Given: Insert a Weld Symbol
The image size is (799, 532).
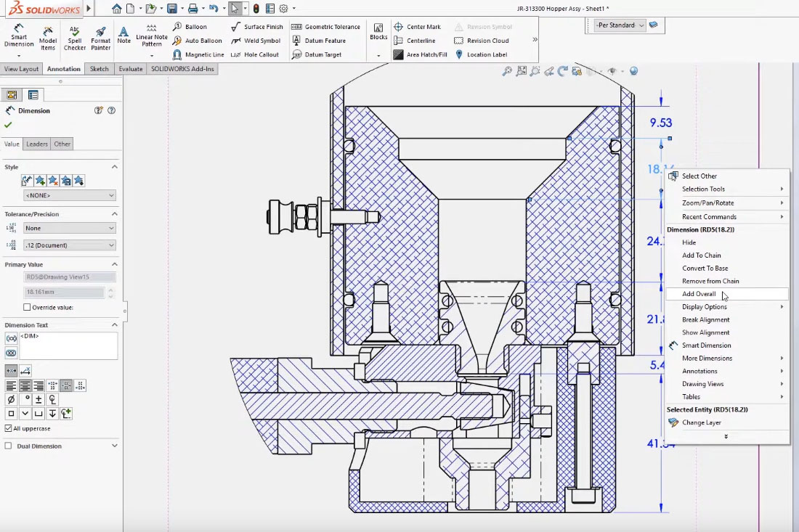Looking at the screenshot, I should (256, 40).
